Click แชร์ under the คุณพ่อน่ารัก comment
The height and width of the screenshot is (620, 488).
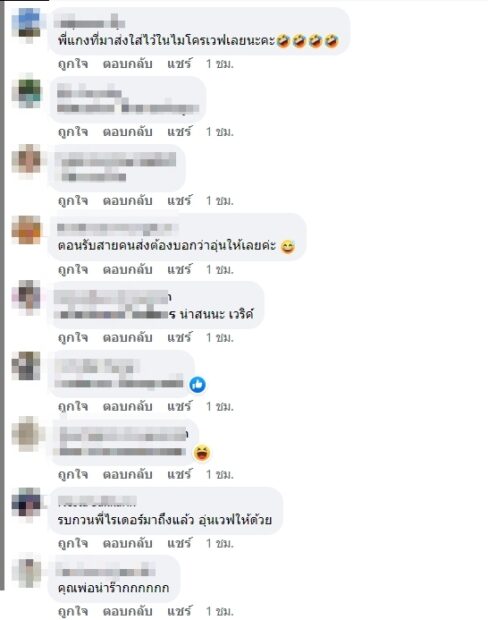[x=179, y=611]
